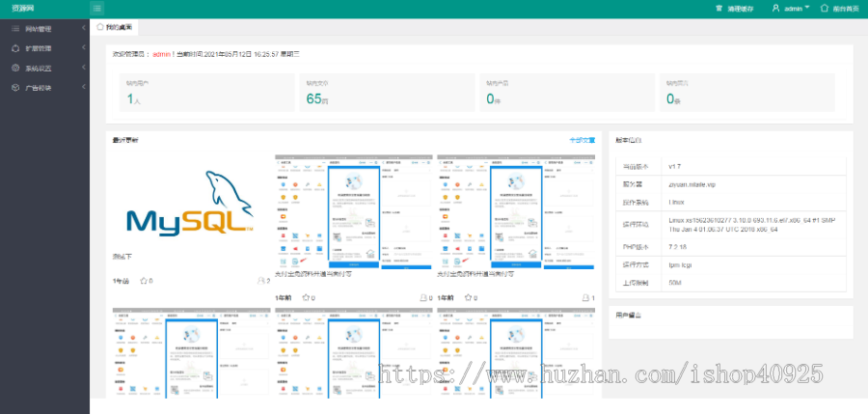
Task: Open 扩展管理 via its circular icon
Action: (15, 48)
